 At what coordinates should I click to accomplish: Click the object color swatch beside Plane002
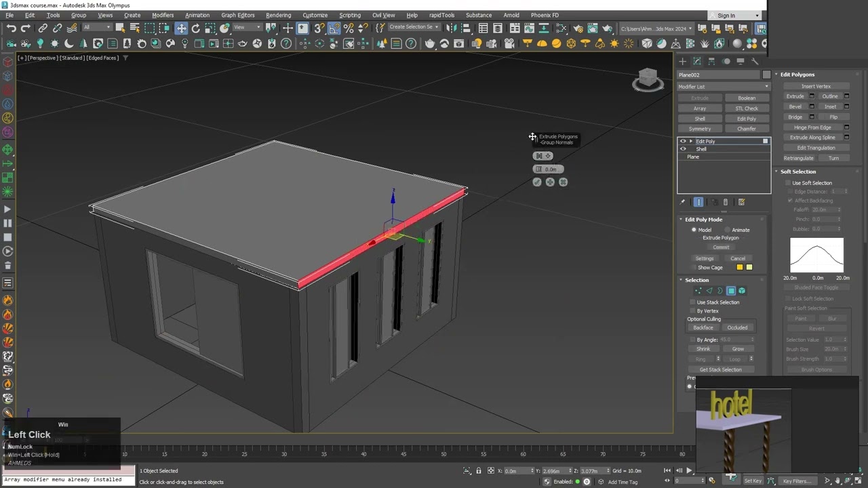pos(766,75)
